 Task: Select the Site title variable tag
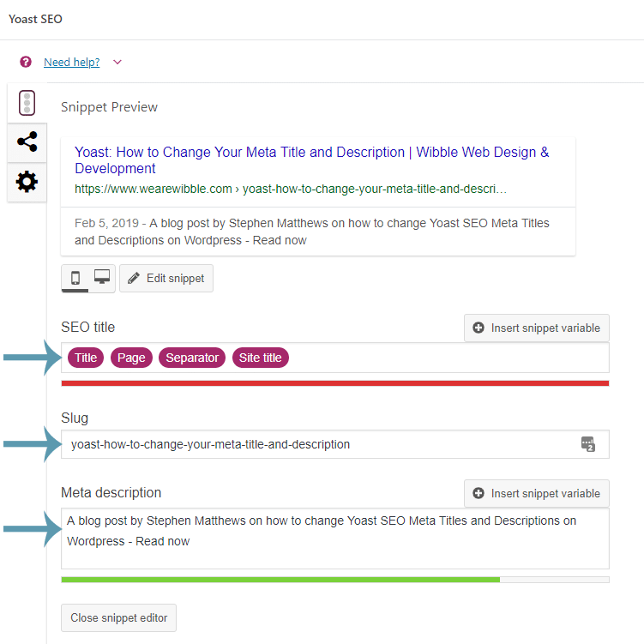(260, 358)
